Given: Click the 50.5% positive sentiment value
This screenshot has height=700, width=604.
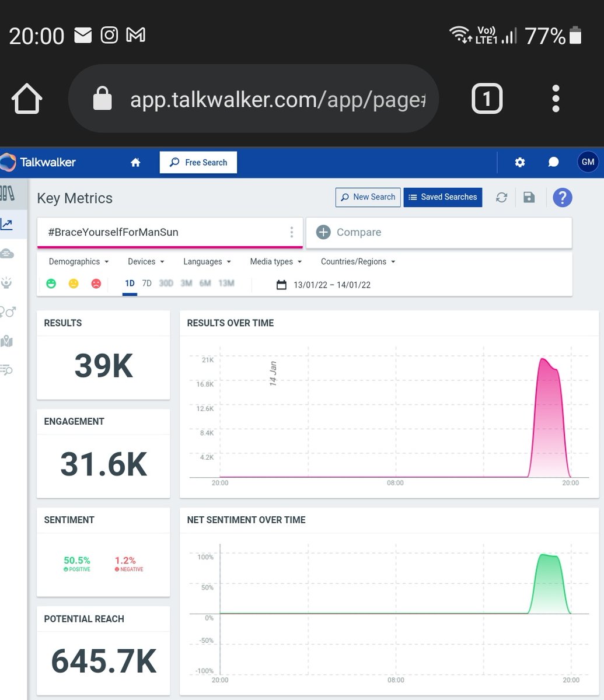Looking at the screenshot, I should [x=77, y=561].
